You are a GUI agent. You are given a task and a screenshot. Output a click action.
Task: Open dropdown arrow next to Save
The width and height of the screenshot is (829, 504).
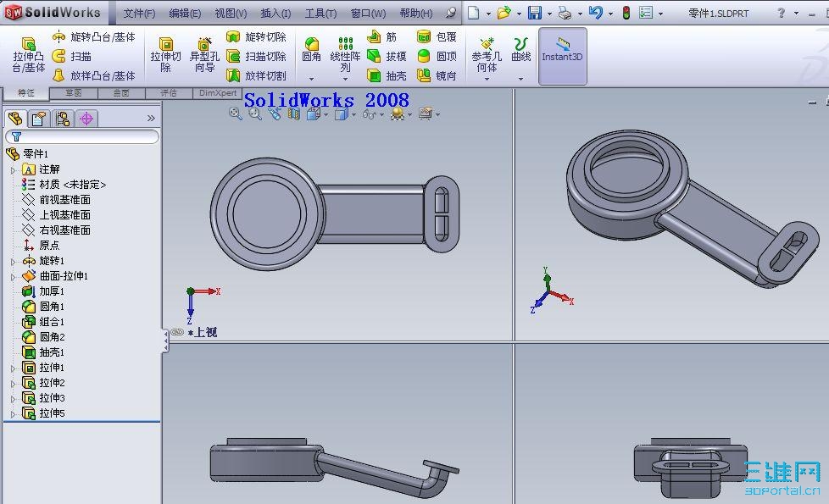pyautogui.click(x=549, y=14)
